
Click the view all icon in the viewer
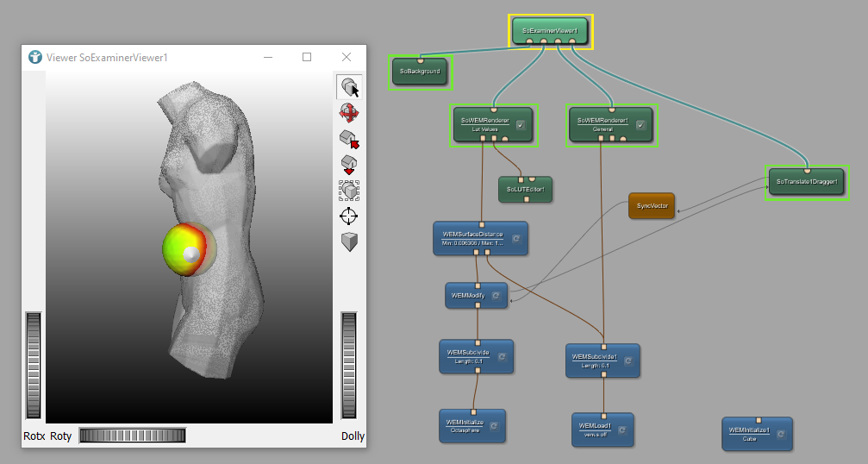[x=348, y=190]
